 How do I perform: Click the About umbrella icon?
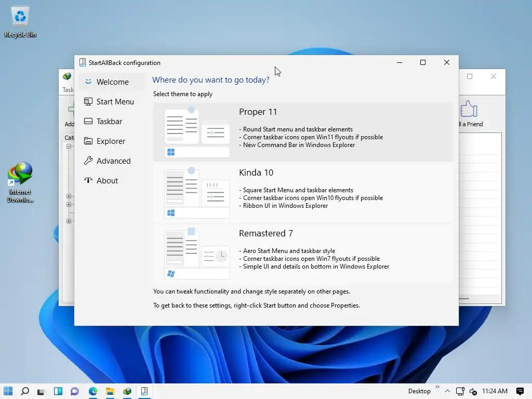click(88, 180)
